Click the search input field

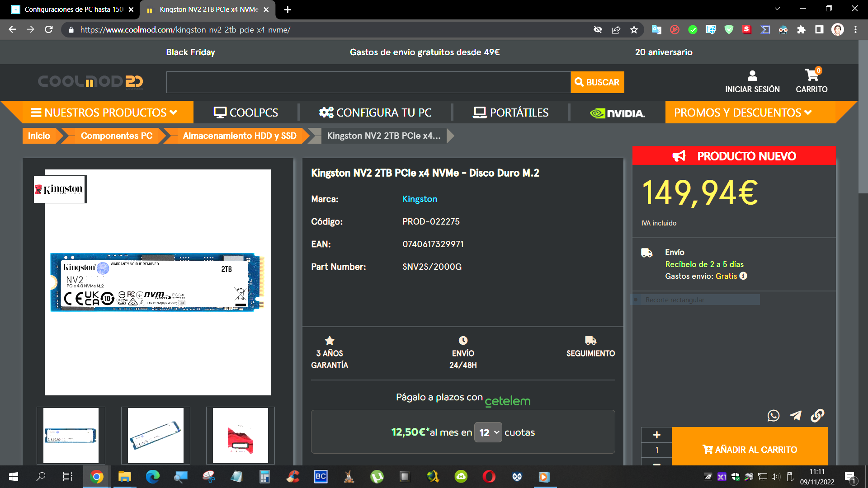point(368,82)
